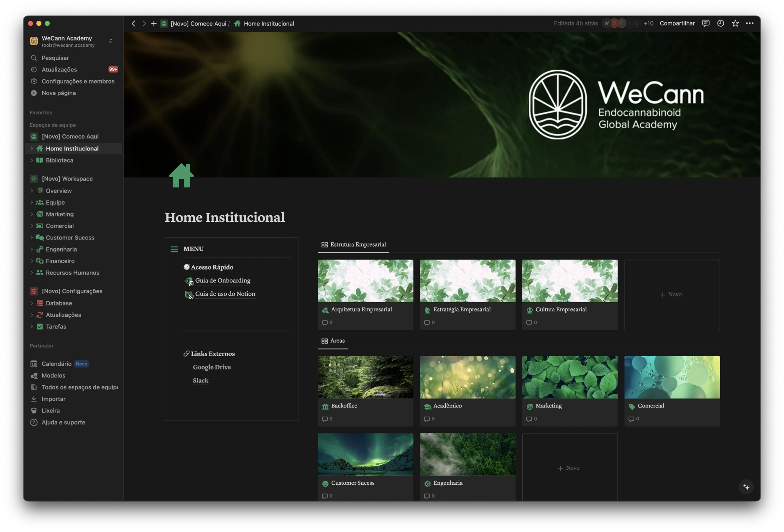The width and height of the screenshot is (784, 532).
Task: Click the WeCann Academy workspace avatar
Action: (x=34, y=41)
